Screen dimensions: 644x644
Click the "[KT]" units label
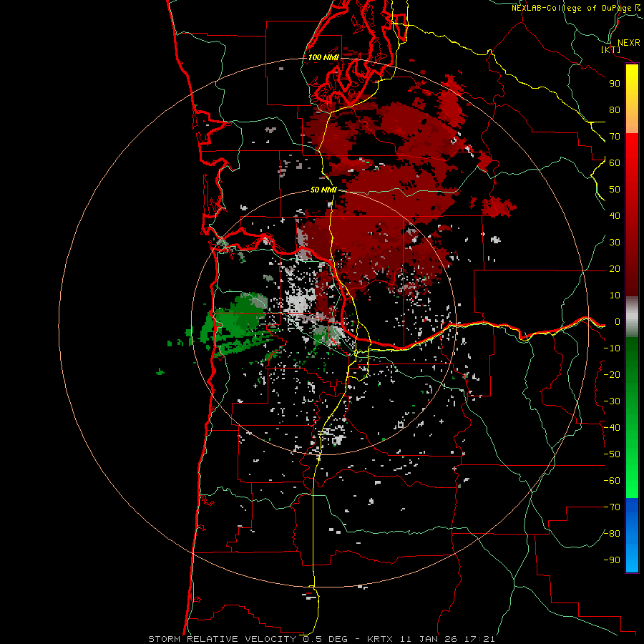pos(611,49)
